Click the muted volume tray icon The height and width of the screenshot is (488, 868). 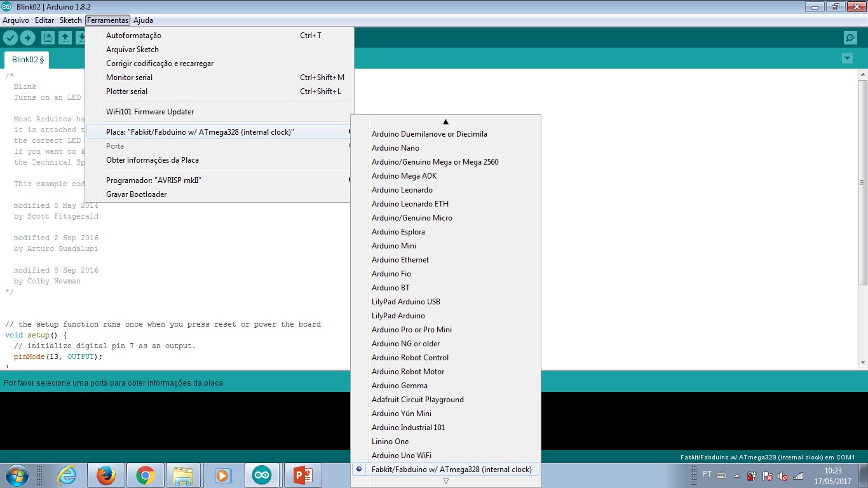pos(783,476)
